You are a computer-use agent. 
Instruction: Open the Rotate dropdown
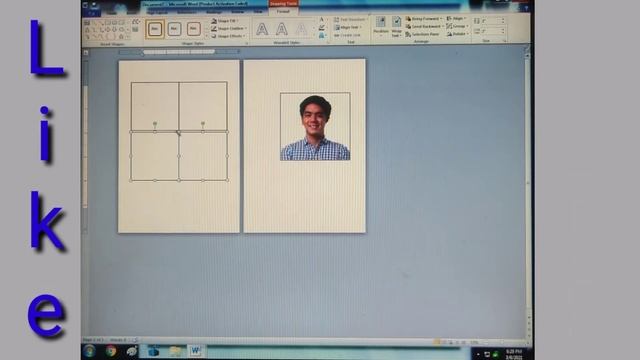pos(457,34)
